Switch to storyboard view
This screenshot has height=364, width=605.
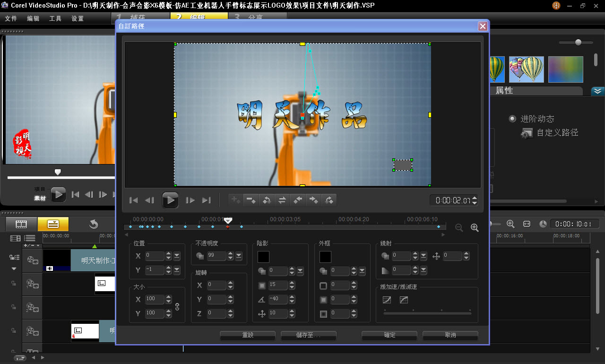point(21,224)
